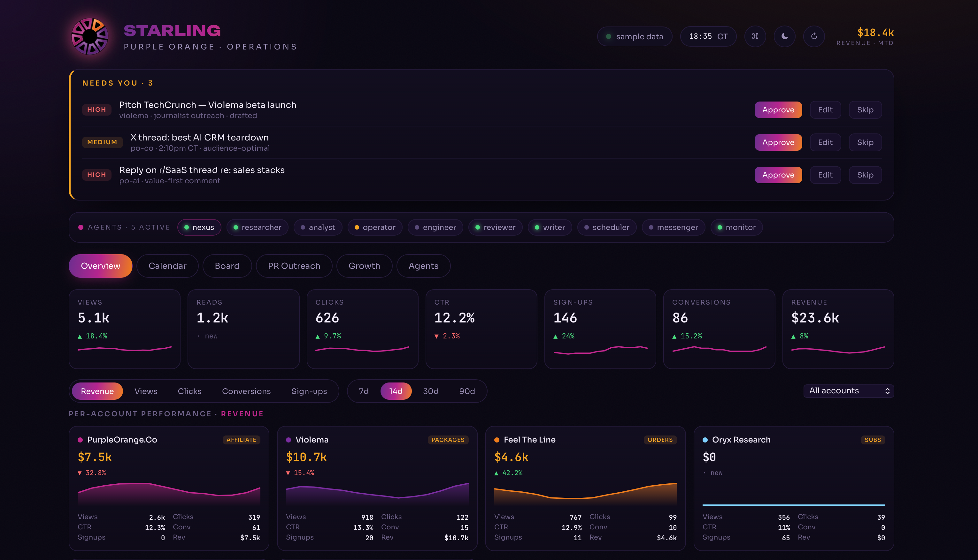This screenshot has width=978, height=560.
Task: Open the All accounts dropdown
Action: [848, 391]
